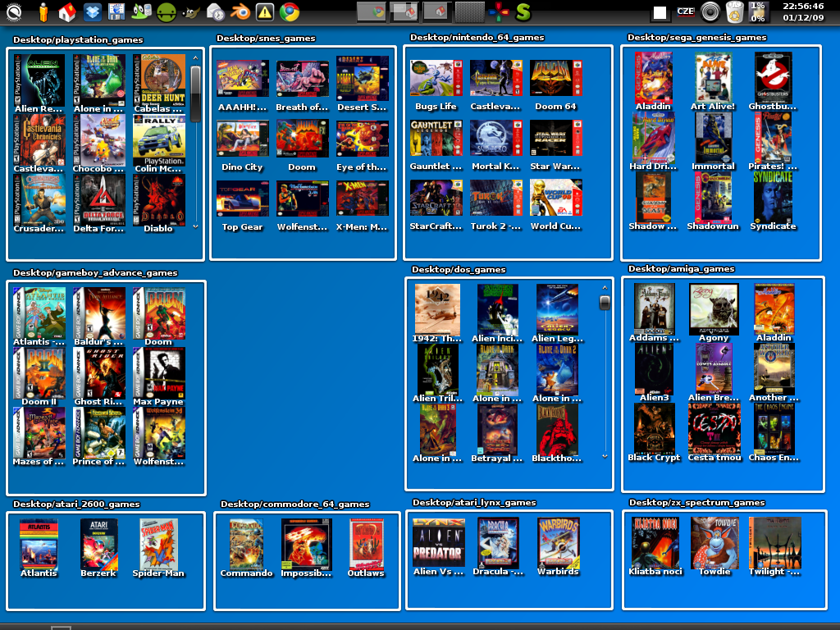Launch Dropbox from the top panel

point(92,11)
